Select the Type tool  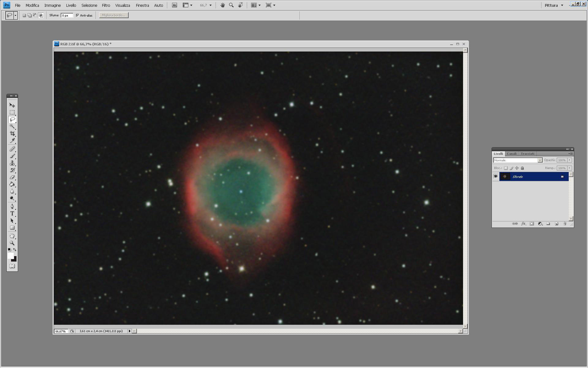click(12, 213)
